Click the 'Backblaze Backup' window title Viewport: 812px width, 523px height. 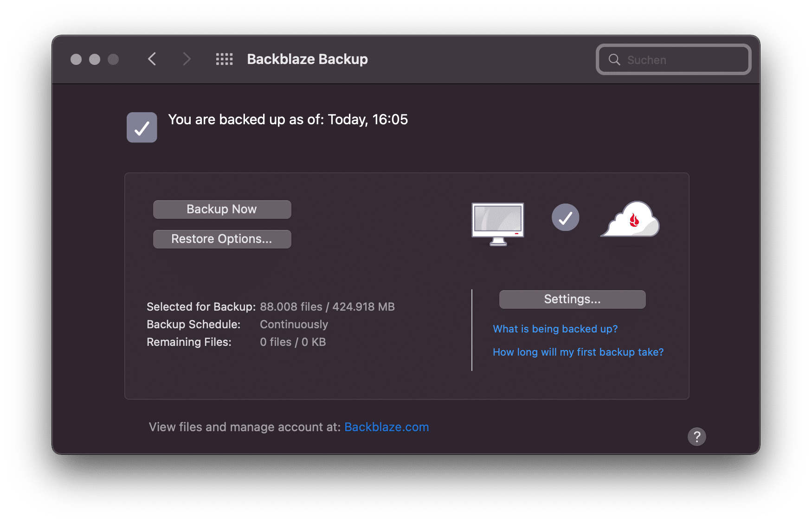click(x=307, y=59)
